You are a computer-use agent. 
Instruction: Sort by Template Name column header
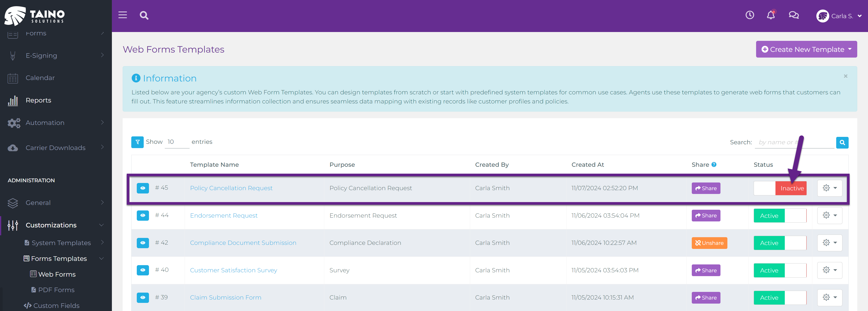coord(214,165)
